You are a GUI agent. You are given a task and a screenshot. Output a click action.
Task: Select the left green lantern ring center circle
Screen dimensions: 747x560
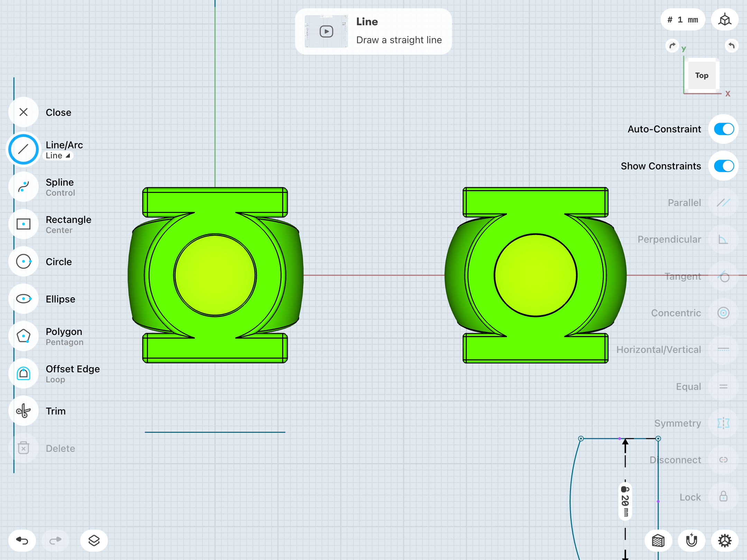pos(215,275)
